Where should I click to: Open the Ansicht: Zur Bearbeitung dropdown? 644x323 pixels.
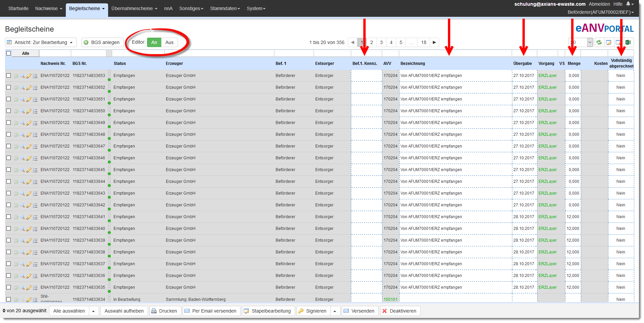pos(41,42)
